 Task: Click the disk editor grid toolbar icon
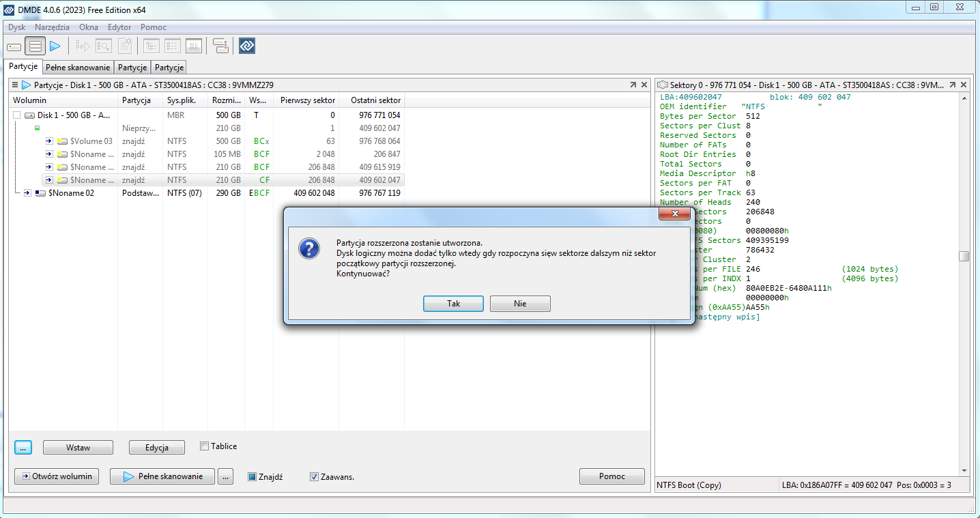click(x=194, y=46)
